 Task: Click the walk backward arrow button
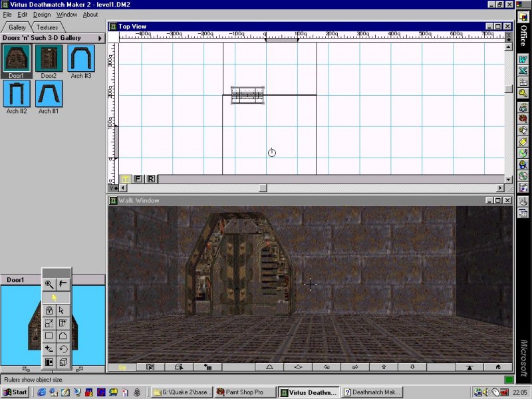[x=298, y=367]
